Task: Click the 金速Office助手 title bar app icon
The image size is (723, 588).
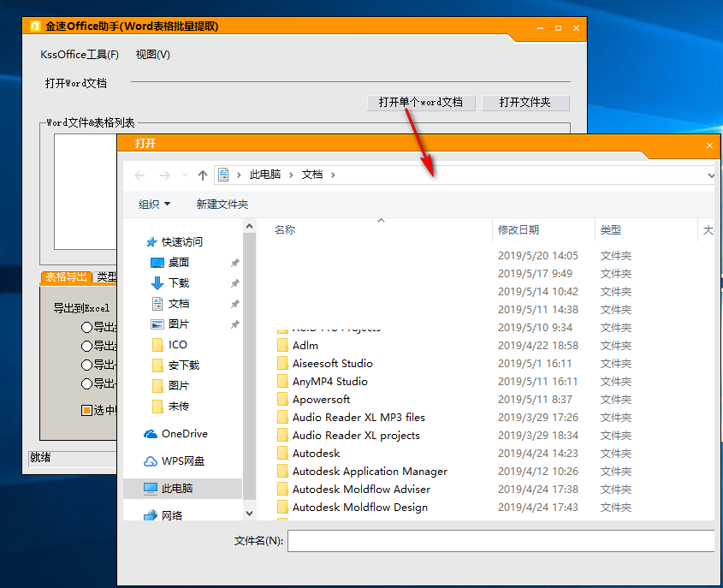Action: [x=35, y=27]
